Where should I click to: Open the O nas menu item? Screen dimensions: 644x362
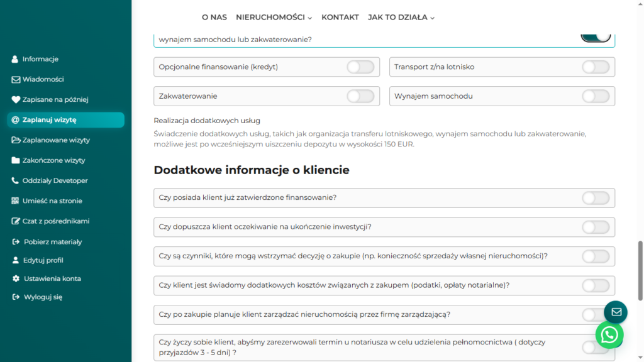click(214, 18)
